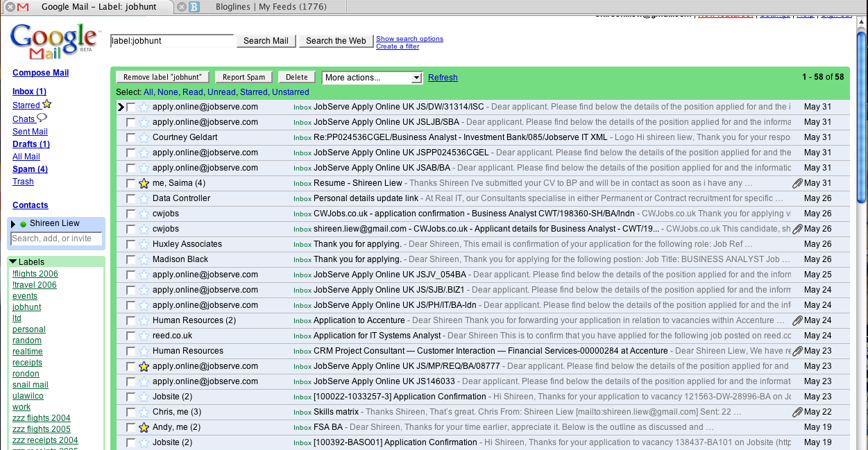
Task: Click the paperclip on the CRM Project Consultant email
Action: [x=797, y=351]
